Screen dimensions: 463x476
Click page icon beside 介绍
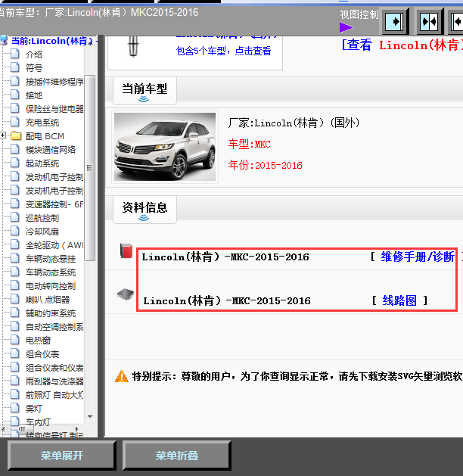[15, 54]
